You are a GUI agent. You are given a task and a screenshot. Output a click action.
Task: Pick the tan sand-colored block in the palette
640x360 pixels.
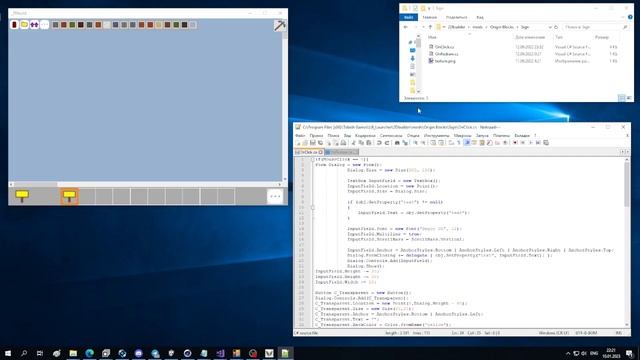coord(159,25)
